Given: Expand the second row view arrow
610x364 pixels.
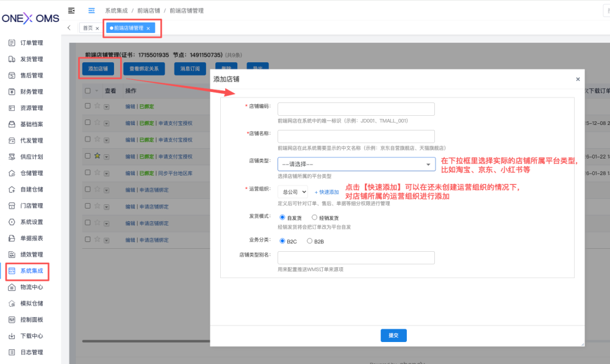Looking at the screenshot, I should tap(107, 124).
